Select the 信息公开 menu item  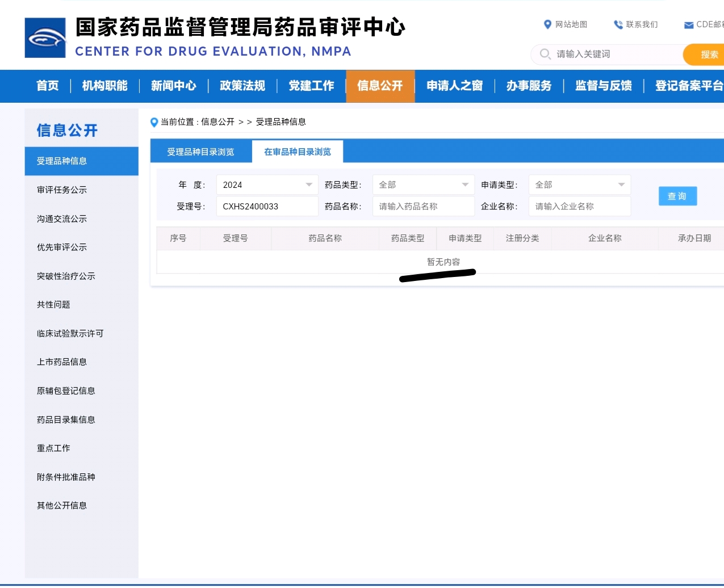pyautogui.click(x=380, y=86)
